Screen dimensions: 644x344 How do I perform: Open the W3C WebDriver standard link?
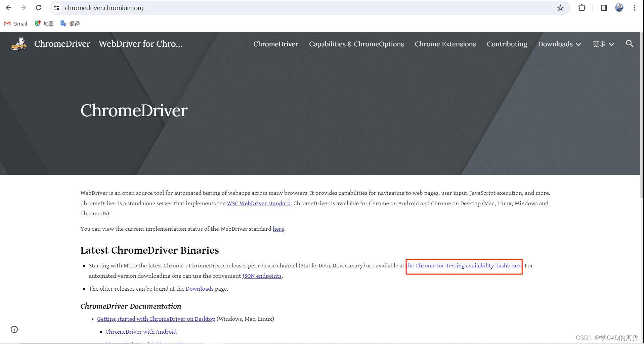(258, 203)
